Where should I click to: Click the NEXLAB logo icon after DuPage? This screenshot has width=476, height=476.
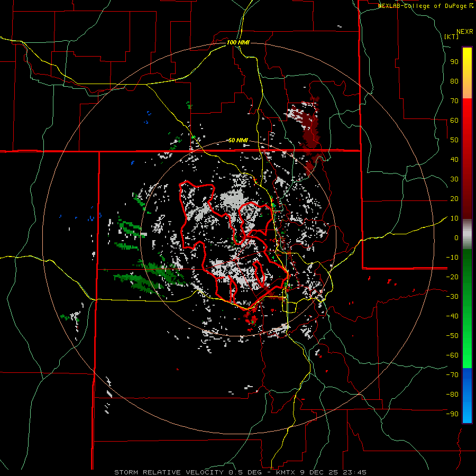pos(471,6)
